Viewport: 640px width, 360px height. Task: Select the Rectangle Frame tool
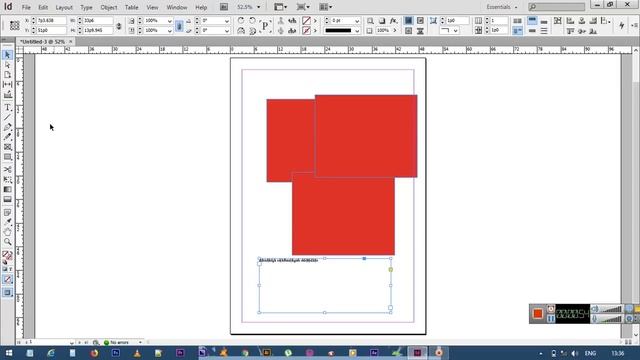(x=7, y=147)
